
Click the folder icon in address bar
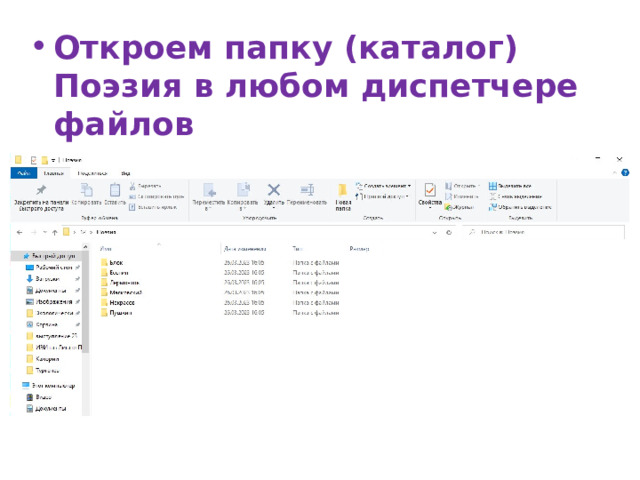point(66,232)
